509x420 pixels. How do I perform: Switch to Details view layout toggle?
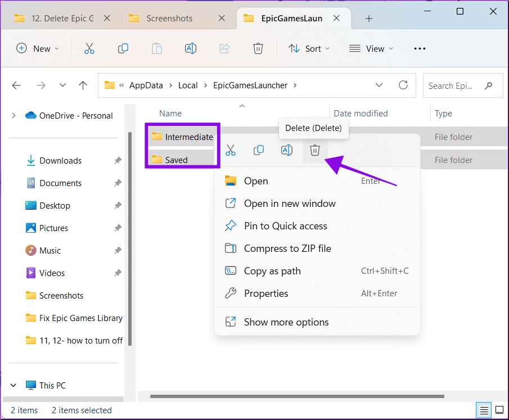484,410
